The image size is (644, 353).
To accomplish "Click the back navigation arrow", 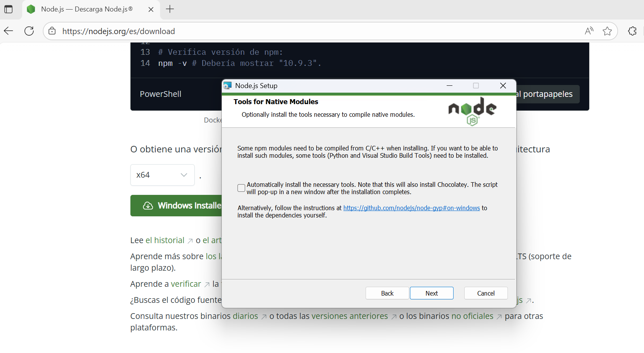I will click(8, 31).
